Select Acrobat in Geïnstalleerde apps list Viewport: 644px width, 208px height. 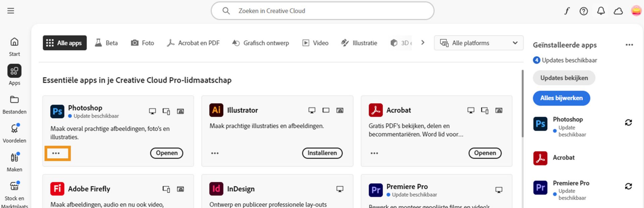(x=563, y=157)
